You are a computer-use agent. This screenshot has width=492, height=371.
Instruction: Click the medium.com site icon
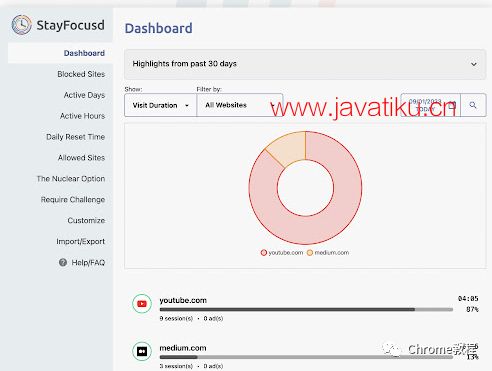[142, 351]
